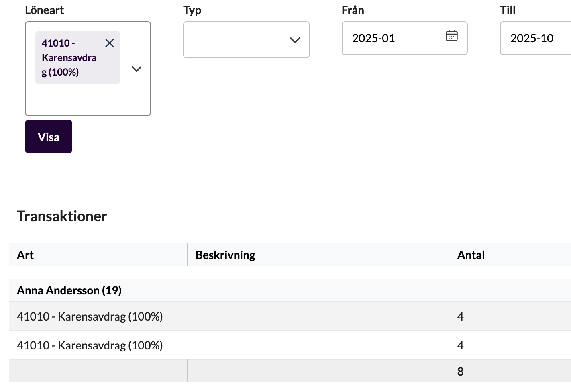This screenshot has height=392, width=571.
Task: Click the Antal value 4 in second row
Action: 461,345
